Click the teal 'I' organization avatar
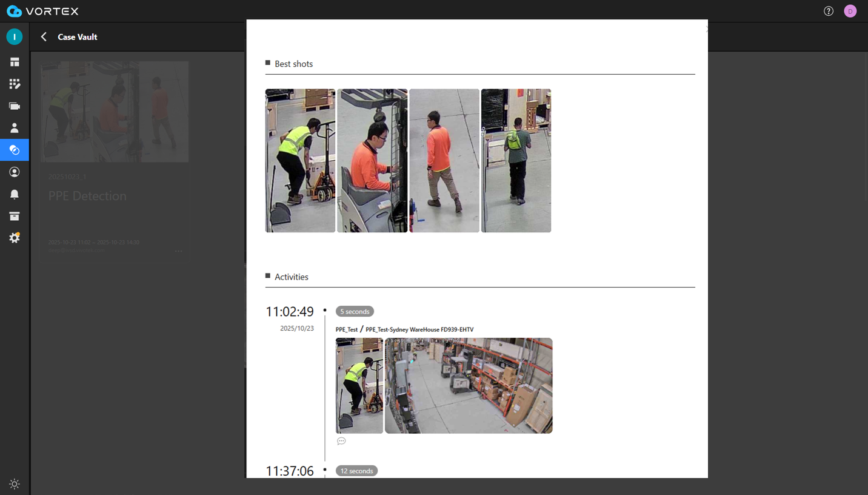The image size is (868, 495). pyautogui.click(x=15, y=37)
